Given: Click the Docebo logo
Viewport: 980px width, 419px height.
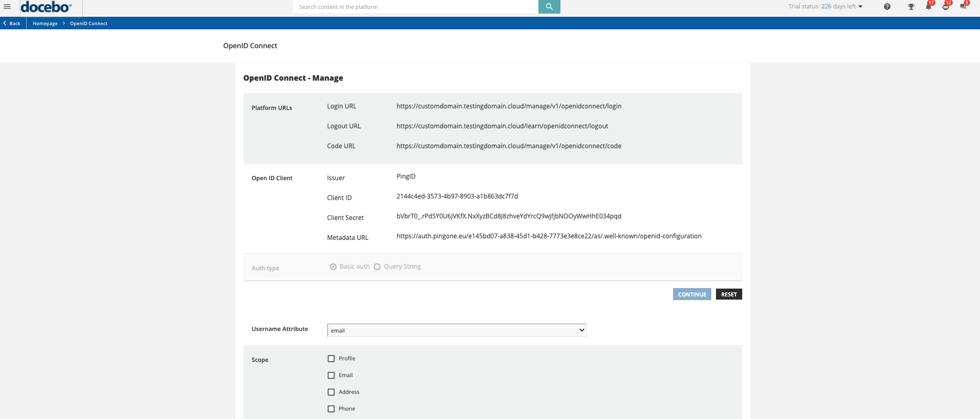Looking at the screenshot, I should [46, 7].
